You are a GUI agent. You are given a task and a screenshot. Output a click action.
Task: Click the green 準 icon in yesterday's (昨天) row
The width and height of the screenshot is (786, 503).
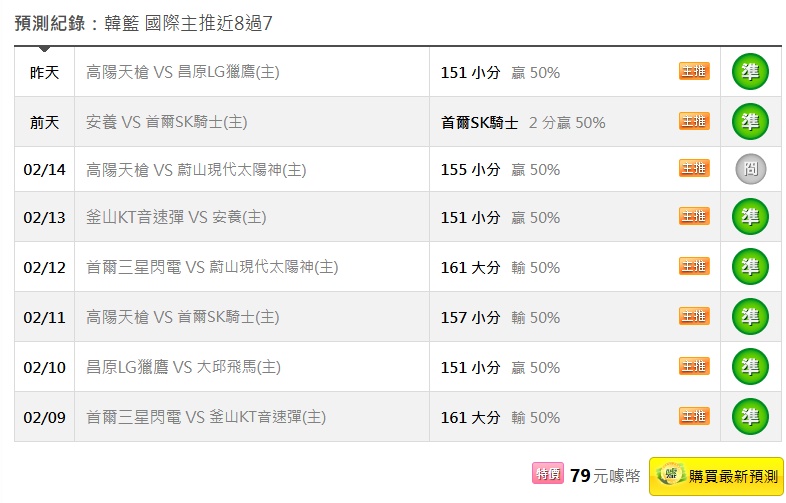pos(750,72)
